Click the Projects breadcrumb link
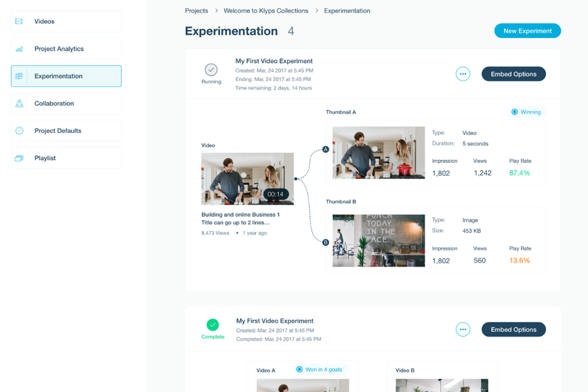This screenshot has width=588, height=392. 196,11
